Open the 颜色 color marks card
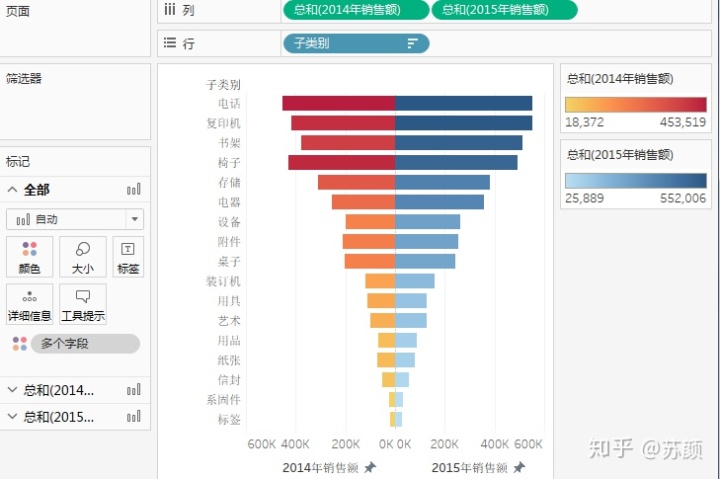 29,257
